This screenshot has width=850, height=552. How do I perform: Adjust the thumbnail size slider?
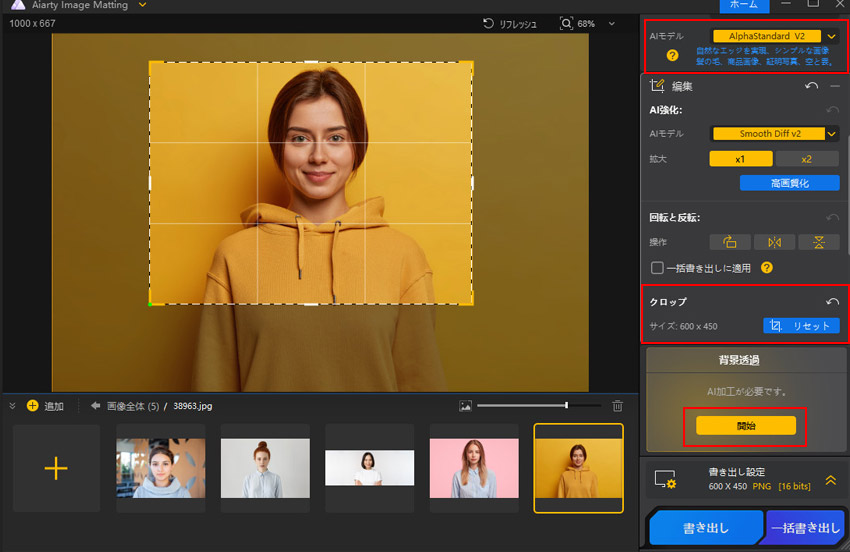tap(539, 406)
